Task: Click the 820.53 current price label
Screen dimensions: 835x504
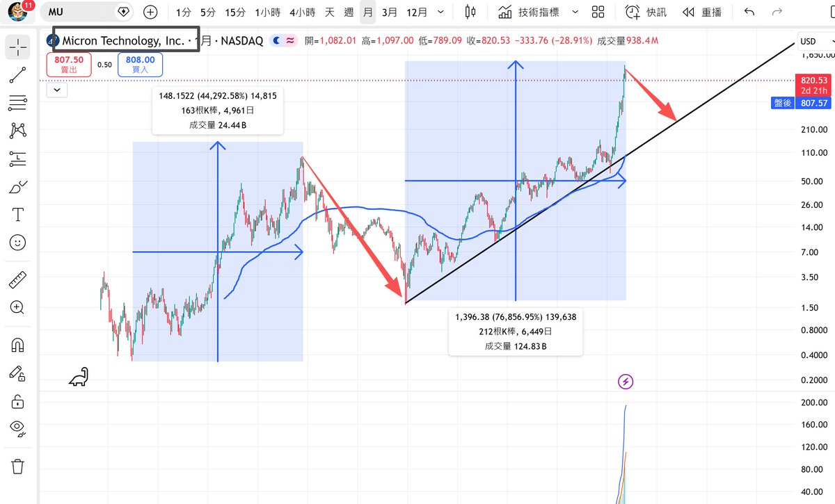Action: (x=813, y=81)
